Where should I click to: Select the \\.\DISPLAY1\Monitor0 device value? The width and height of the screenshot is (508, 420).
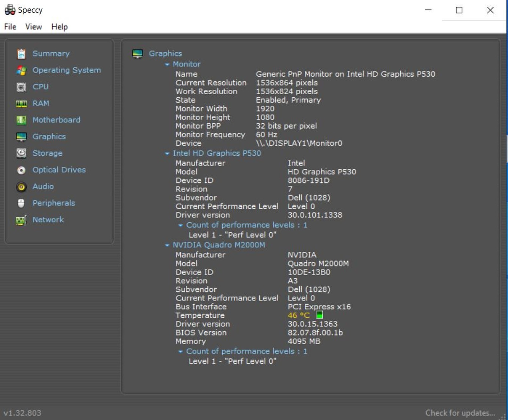pyautogui.click(x=299, y=143)
